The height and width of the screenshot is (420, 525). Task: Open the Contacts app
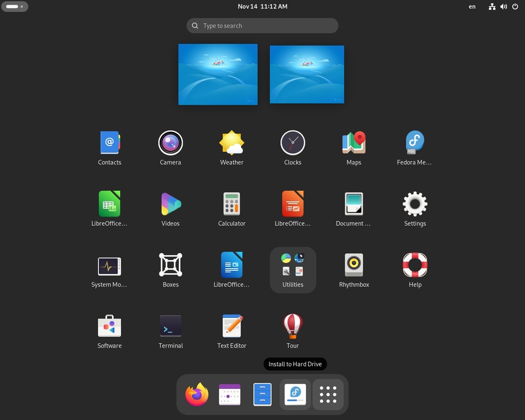(110, 143)
